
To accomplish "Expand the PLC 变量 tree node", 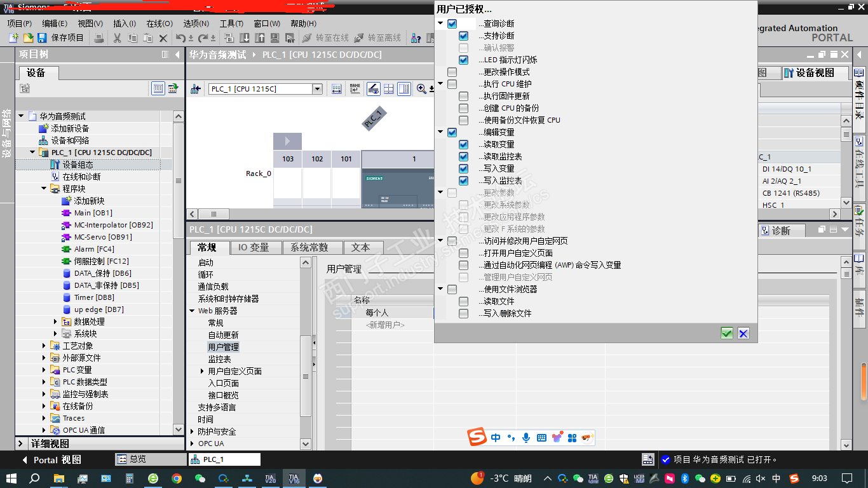I will [44, 370].
